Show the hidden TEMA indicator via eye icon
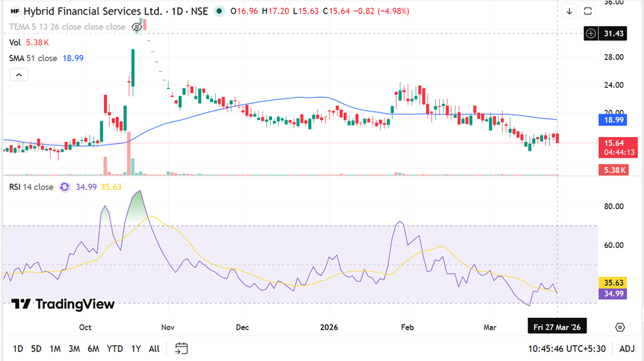The height and width of the screenshot is (361, 644). coord(136,27)
